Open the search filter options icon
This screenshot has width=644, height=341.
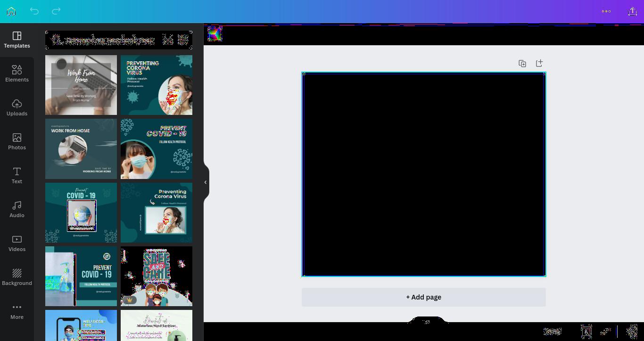coord(183,40)
